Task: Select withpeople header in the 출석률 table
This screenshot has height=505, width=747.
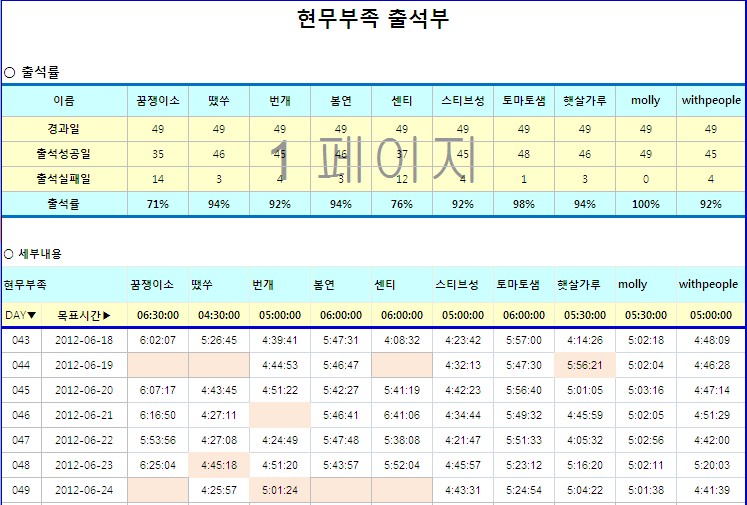Action: coord(711,101)
